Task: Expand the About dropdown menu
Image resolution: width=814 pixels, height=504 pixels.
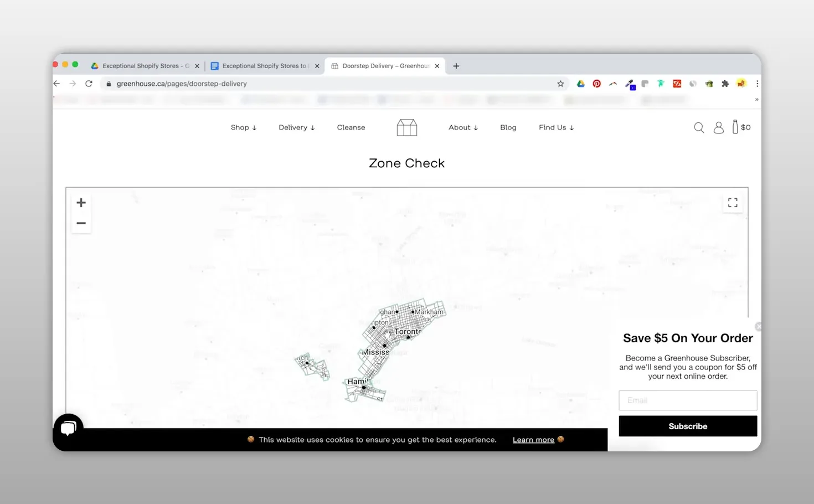Action: [x=463, y=127]
